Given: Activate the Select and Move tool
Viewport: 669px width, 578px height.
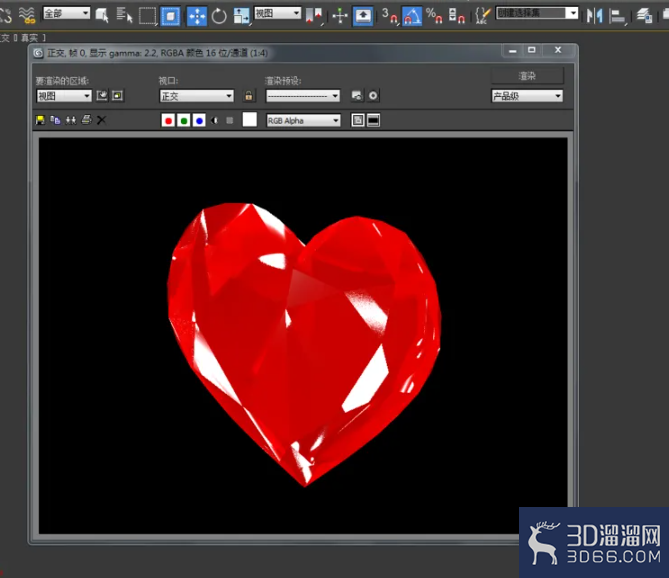Looking at the screenshot, I should click(197, 16).
